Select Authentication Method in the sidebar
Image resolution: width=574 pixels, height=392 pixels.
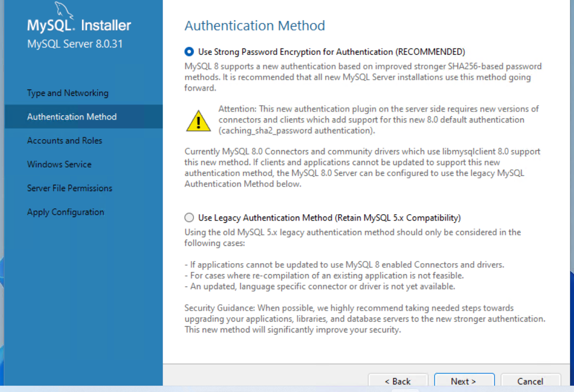72,117
